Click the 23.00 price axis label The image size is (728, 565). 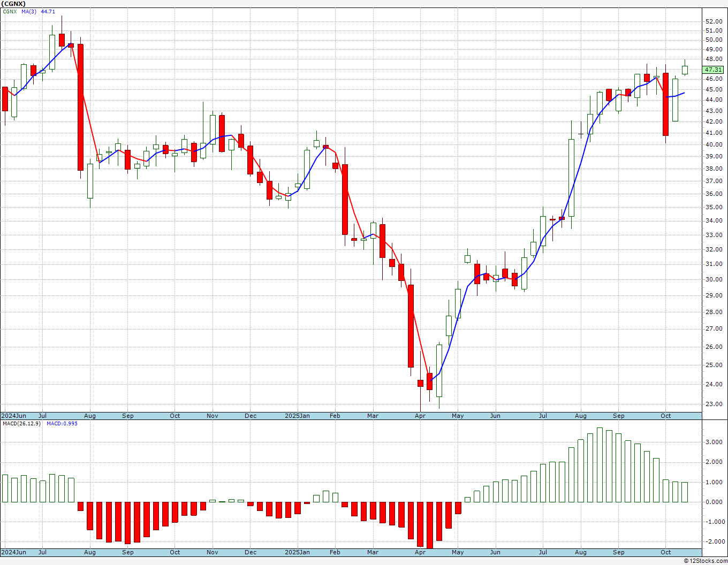714,404
